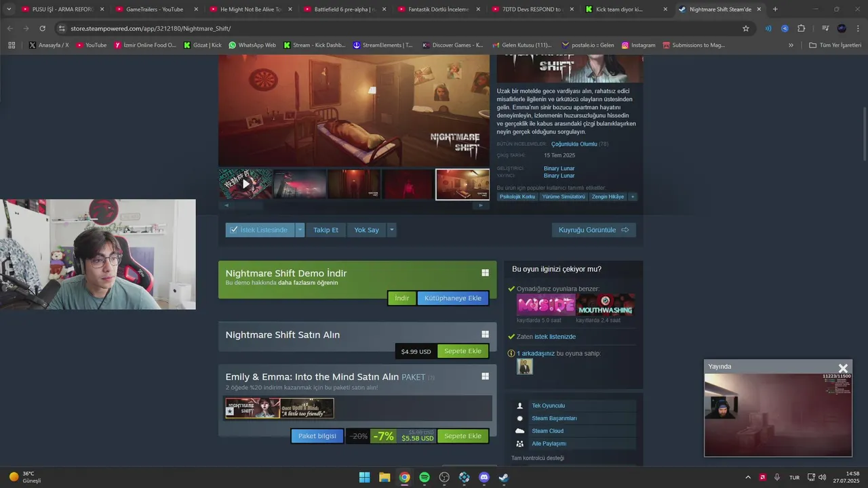Open the Mouthwashing similar game image

click(x=606, y=305)
